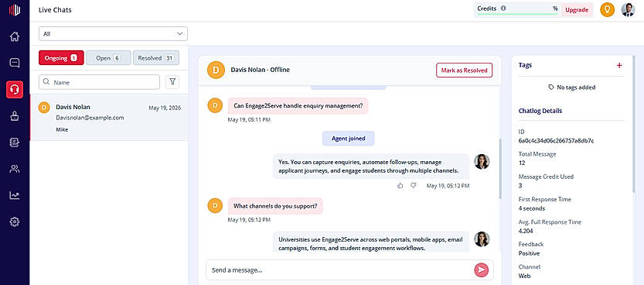Click the details panel scrollbar
The height and width of the screenshot is (285, 644).
tap(634, 124)
